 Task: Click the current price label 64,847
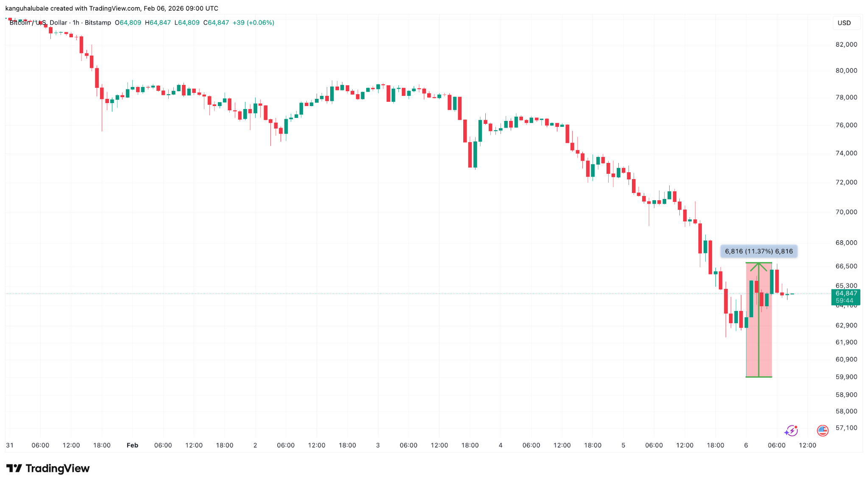846,294
